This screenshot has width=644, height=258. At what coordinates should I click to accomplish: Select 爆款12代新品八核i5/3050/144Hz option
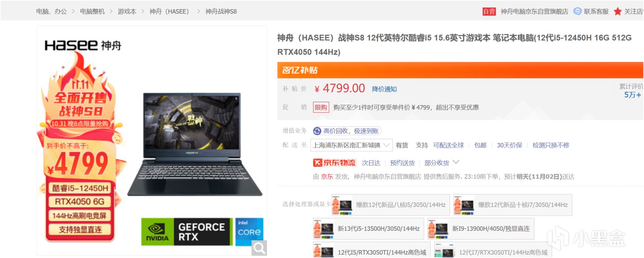point(391,205)
